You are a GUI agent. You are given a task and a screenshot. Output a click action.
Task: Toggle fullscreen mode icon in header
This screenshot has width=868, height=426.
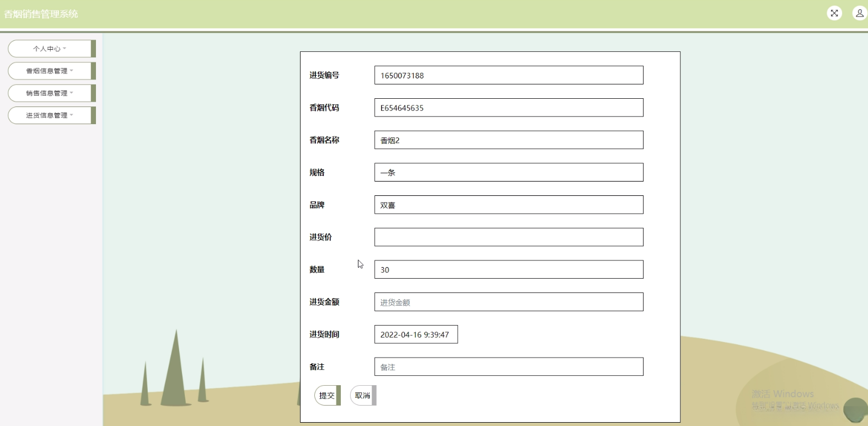coord(834,13)
